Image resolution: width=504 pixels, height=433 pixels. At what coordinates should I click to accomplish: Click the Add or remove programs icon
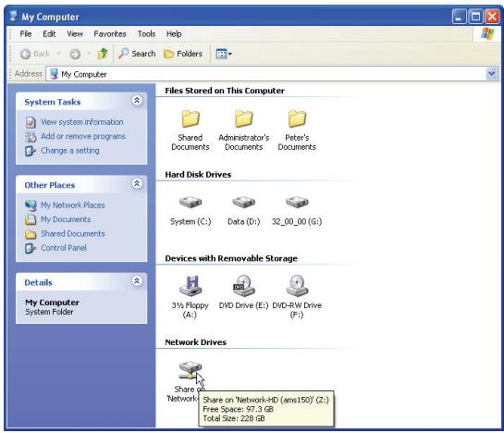(x=31, y=137)
